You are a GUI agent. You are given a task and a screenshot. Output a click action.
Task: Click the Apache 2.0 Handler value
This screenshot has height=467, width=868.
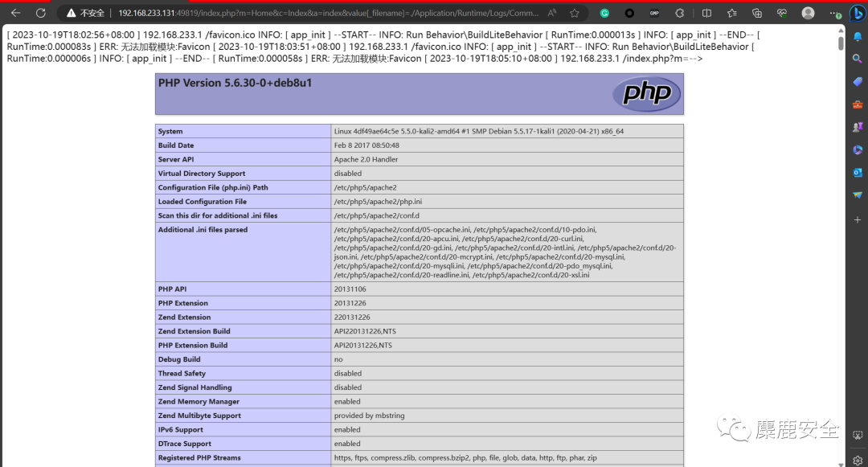366,159
